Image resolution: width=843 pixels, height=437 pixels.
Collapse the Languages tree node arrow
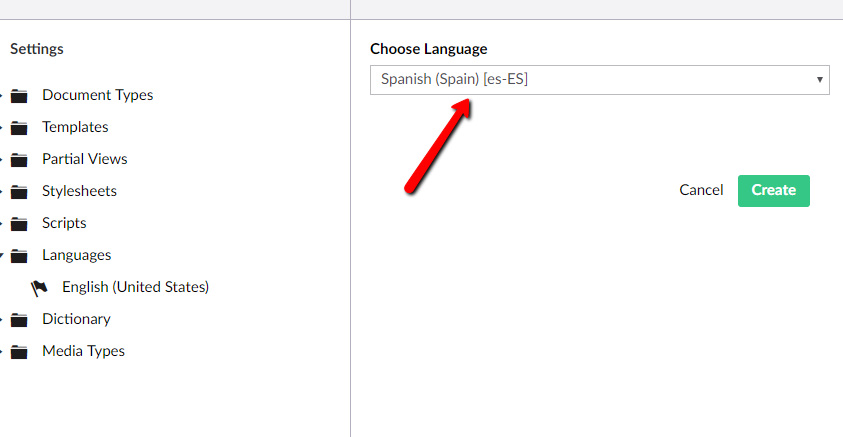click(2, 255)
